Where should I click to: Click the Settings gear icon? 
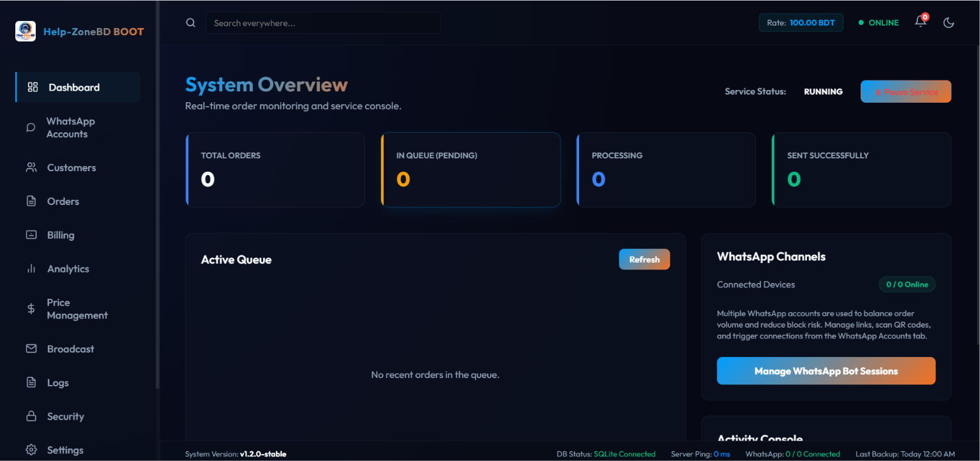[31, 450]
